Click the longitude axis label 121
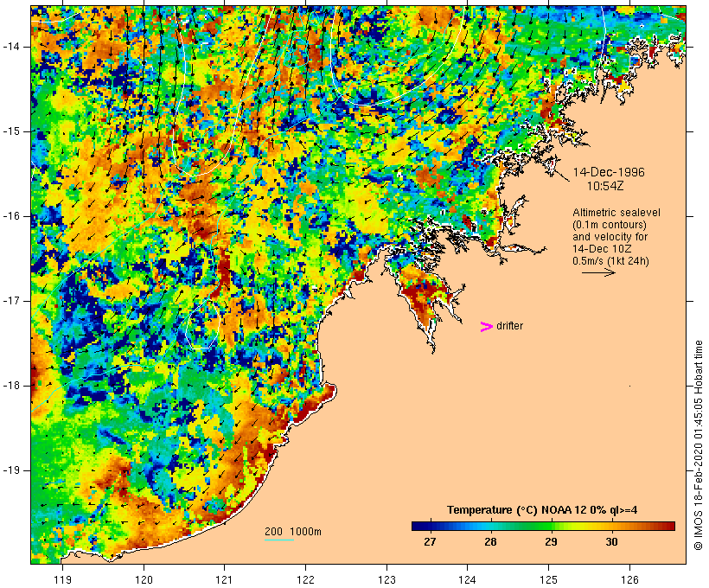 coord(224,579)
